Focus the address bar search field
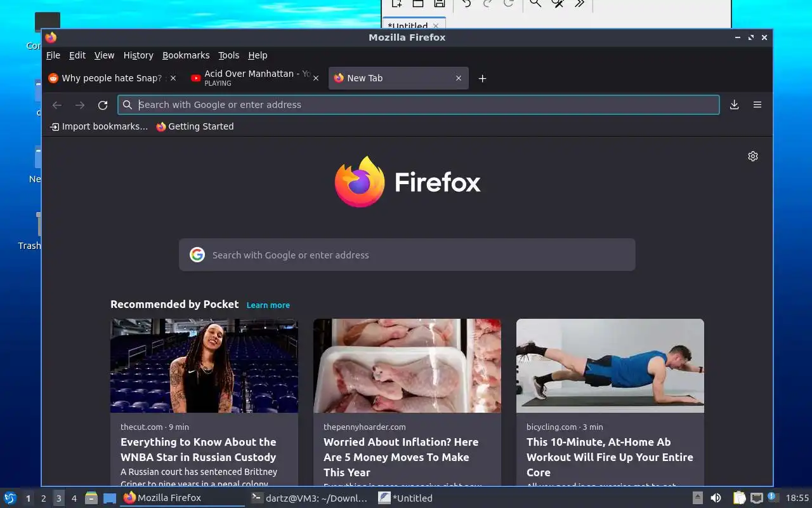The height and width of the screenshot is (508, 812). point(419,105)
